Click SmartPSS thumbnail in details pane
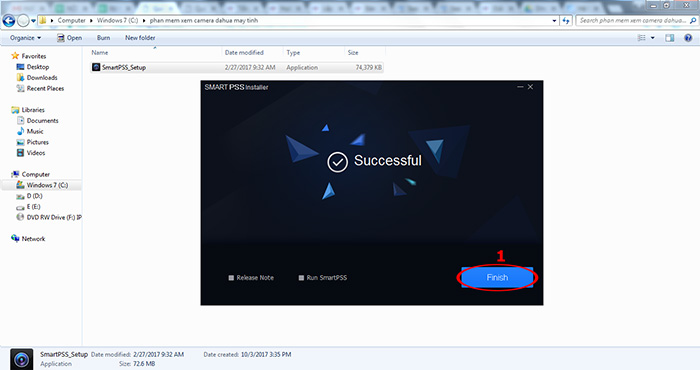This screenshot has width=700, height=370. [21, 359]
